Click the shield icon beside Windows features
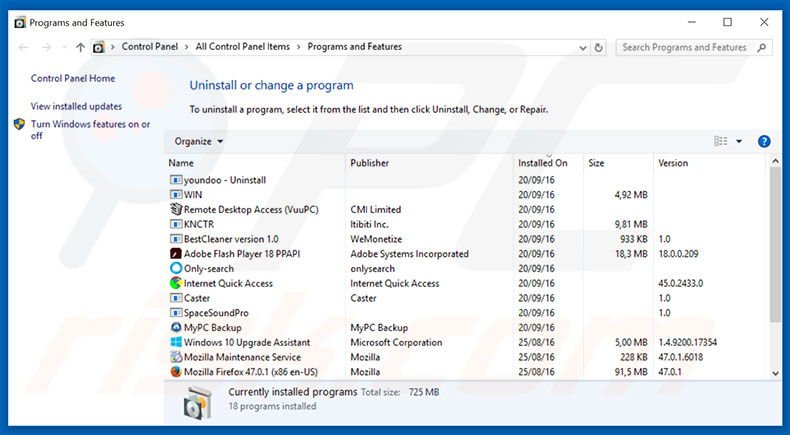790x435 pixels. tap(20, 125)
